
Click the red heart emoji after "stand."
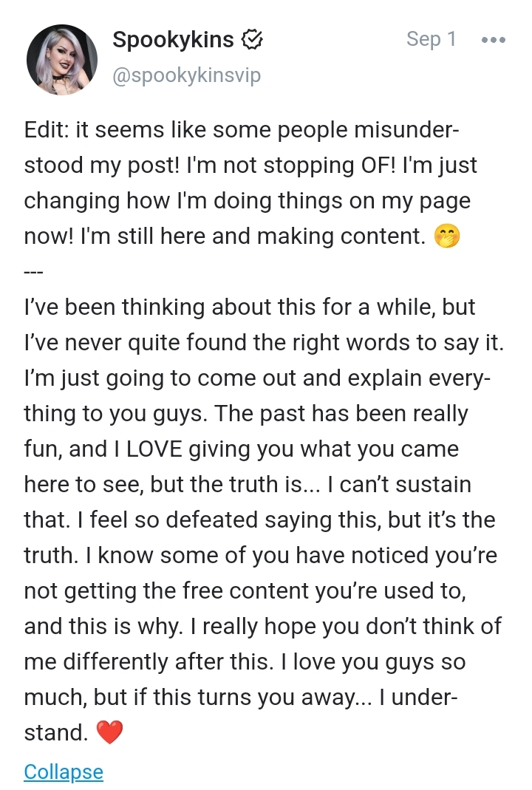point(109,732)
